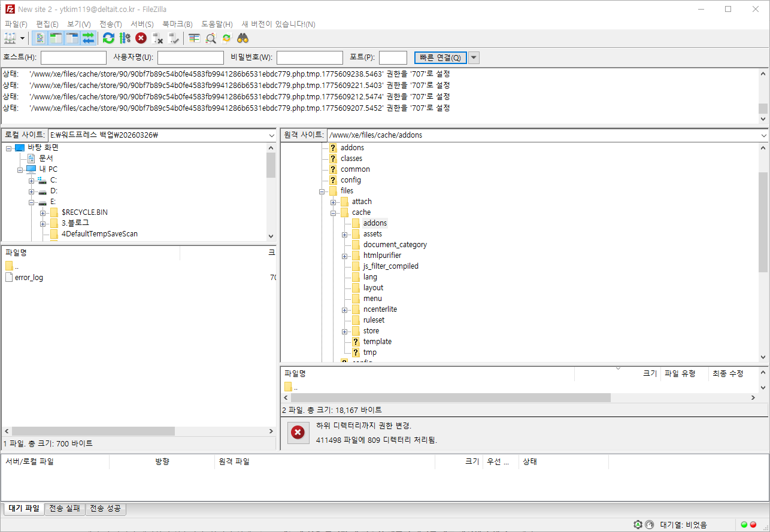Cancel the current operation red X

[141, 38]
